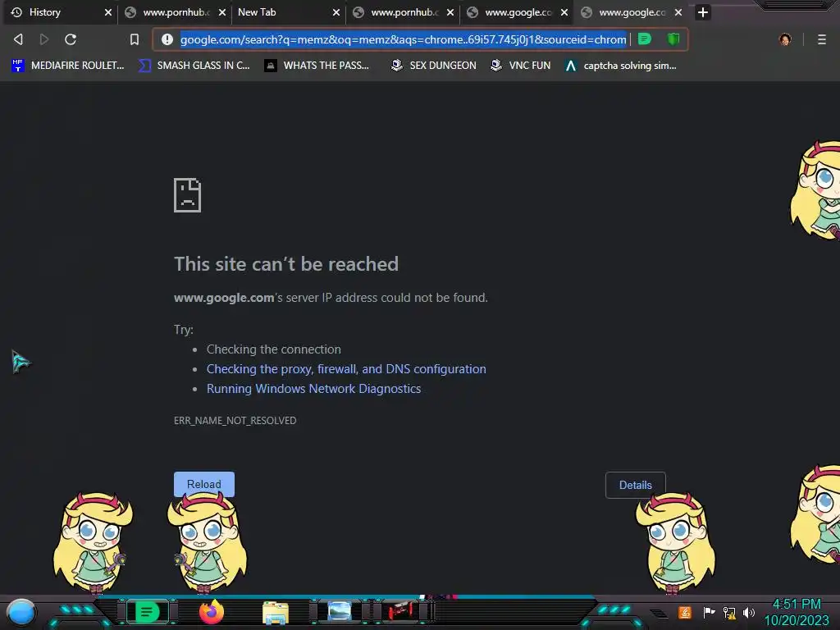The height and width of the screenshot is (630, 840).
Task: Click the volume speaker tray icon
Action: (x=749, y=612)
